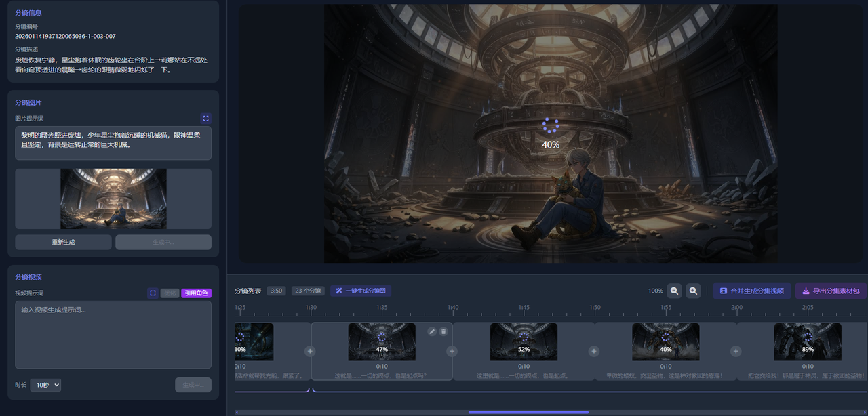Export assets with 导出分集素材包
The height and width of the screenshot is (416, 868).
(831, 291)
